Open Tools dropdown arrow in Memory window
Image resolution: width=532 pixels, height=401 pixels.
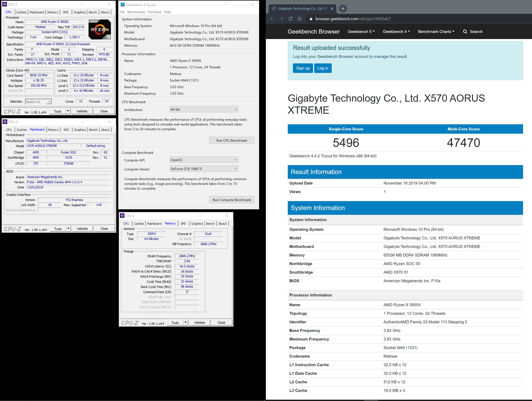(185, 323)
